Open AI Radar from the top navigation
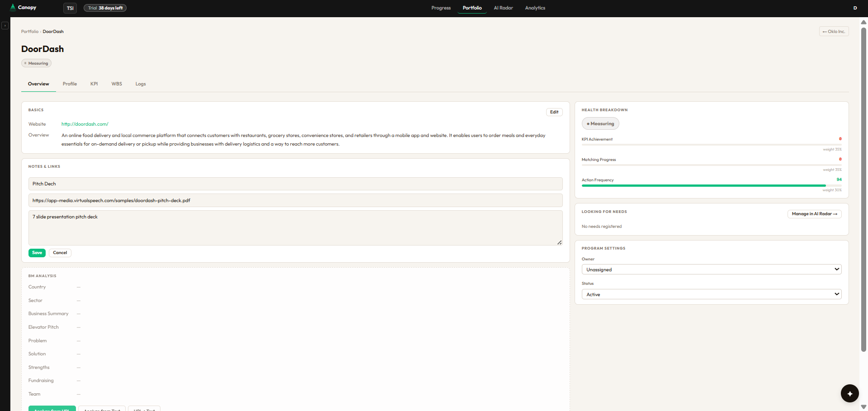 (503, 8)
